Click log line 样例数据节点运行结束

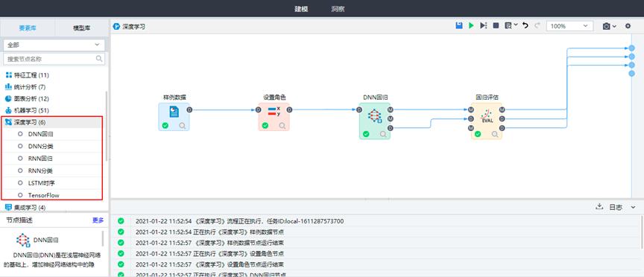209,243
